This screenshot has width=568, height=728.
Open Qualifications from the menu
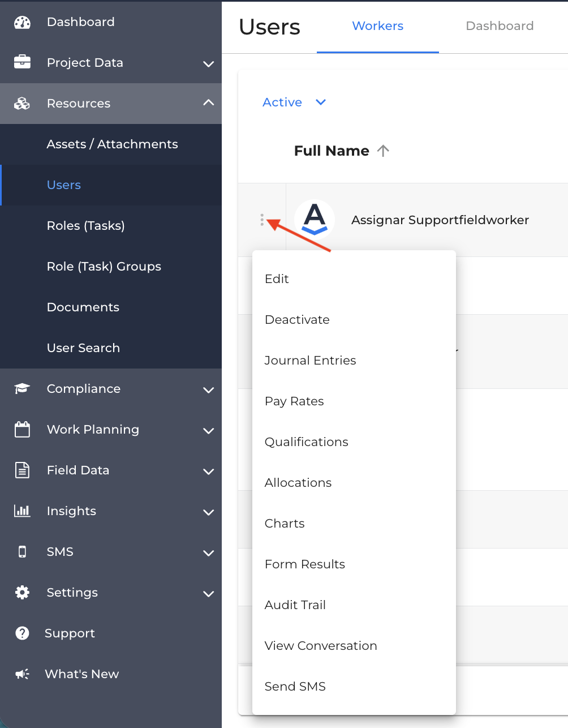tap(354, 442)
